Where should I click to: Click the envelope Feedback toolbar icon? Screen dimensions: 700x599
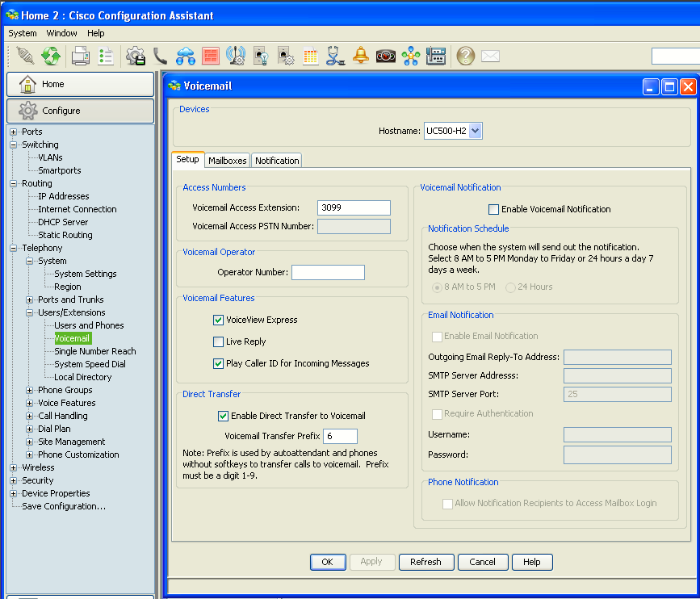pos(491,57)
